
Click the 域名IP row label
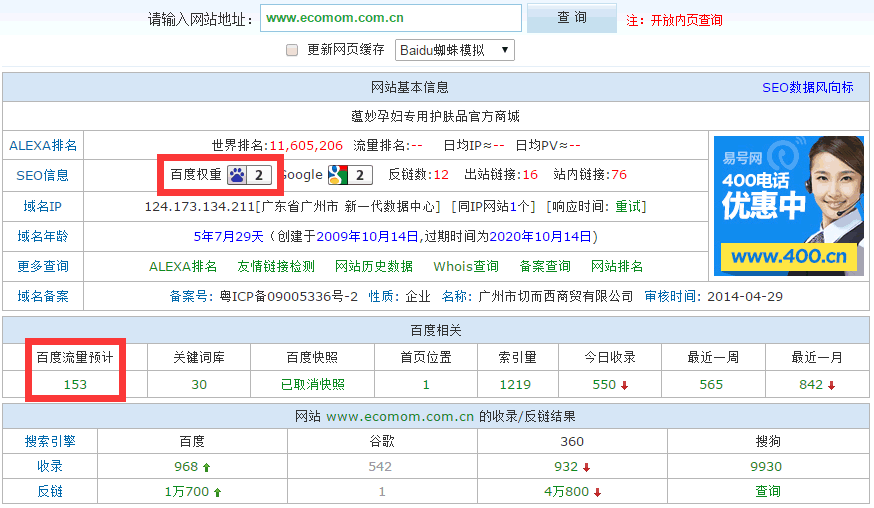[x=42, y=207]
